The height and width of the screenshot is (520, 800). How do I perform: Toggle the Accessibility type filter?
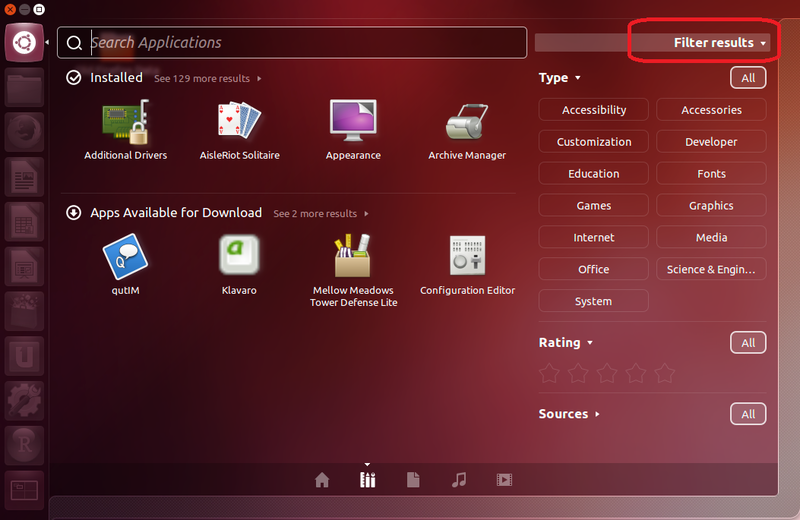pos(593,110)
